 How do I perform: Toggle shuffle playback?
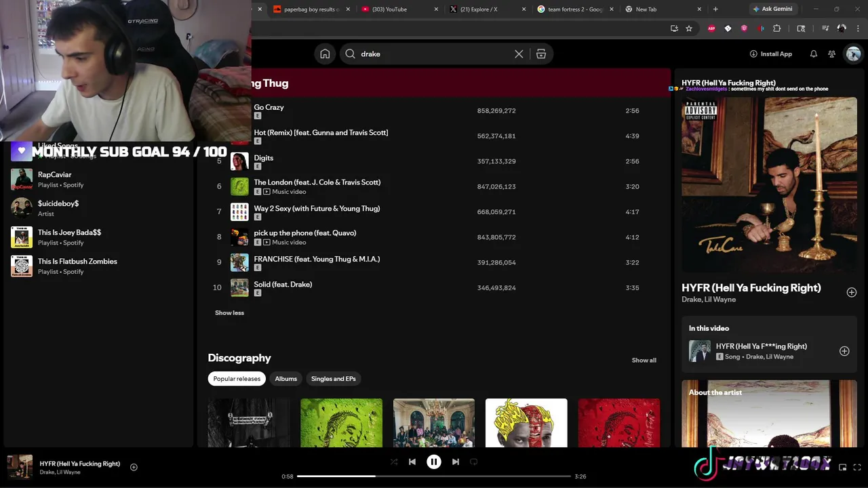394,462
